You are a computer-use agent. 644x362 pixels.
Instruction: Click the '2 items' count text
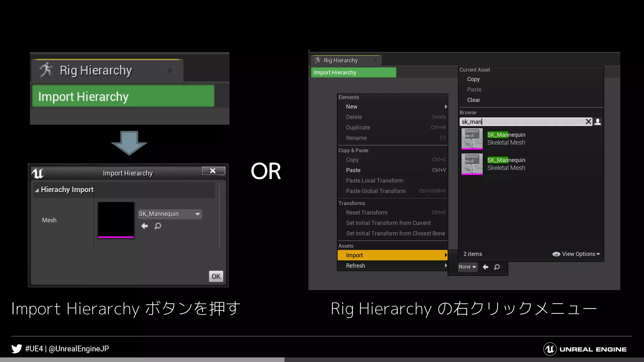(473, 254)
